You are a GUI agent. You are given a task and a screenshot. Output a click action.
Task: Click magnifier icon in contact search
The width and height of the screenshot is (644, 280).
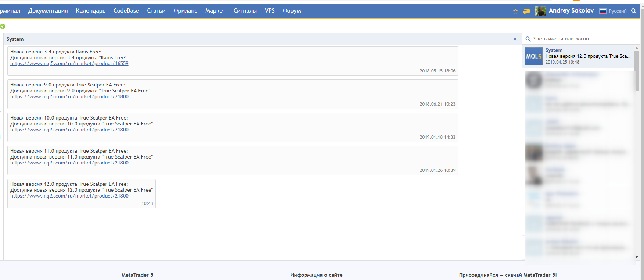pyautogui.click(x=528, y=39)
